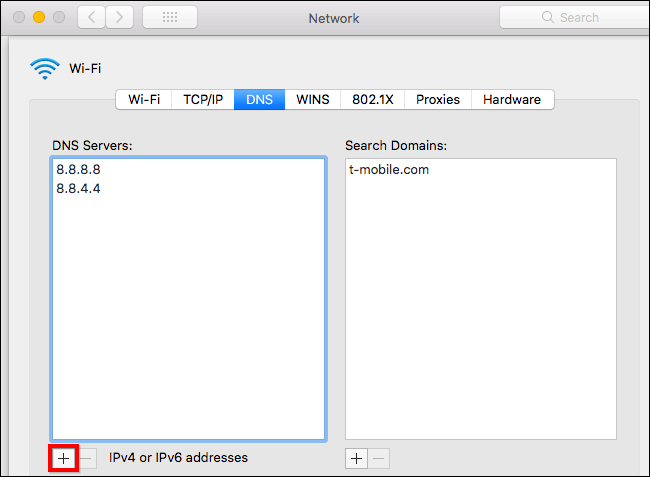The width and height of the screenshot is (650, 477).
Task: Select the DNS tab
Action: pyautogui.click(x=260, y=99)
